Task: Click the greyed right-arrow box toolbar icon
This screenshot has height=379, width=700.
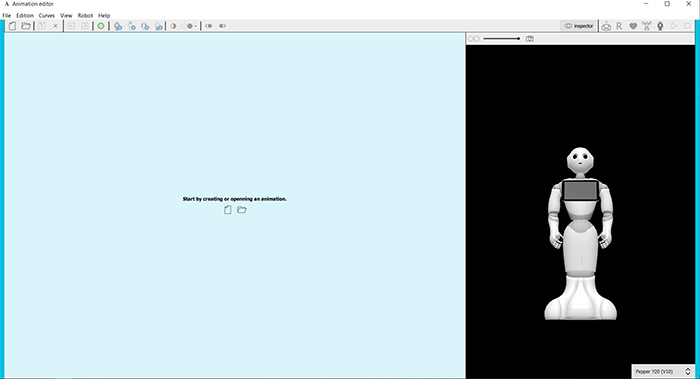Action: (85, 26)
